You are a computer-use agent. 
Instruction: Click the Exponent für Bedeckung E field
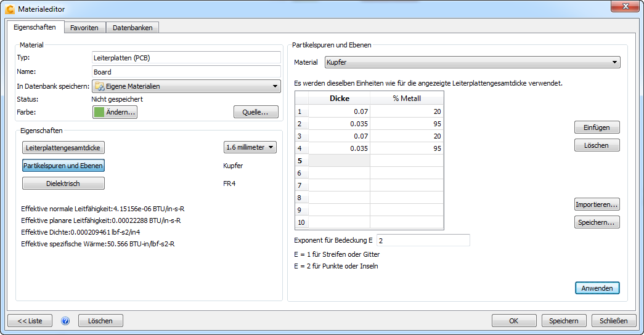pyautogui.click(x=423, y=240)
